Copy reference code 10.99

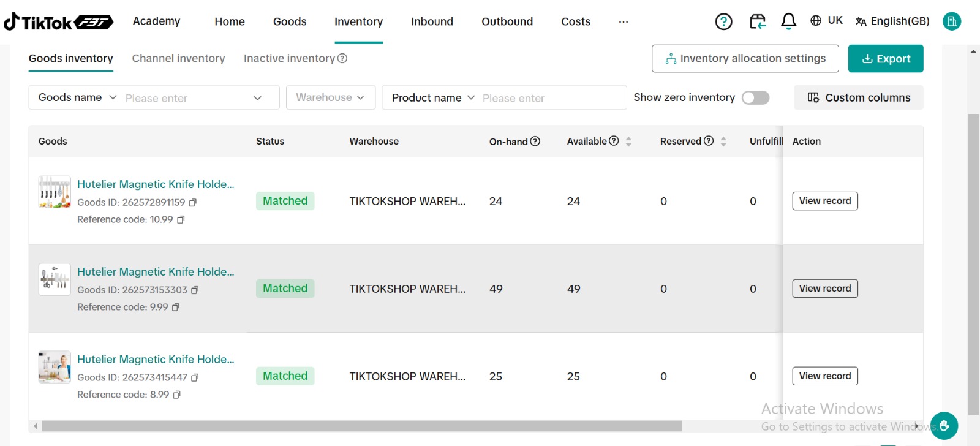coord(181,219)
